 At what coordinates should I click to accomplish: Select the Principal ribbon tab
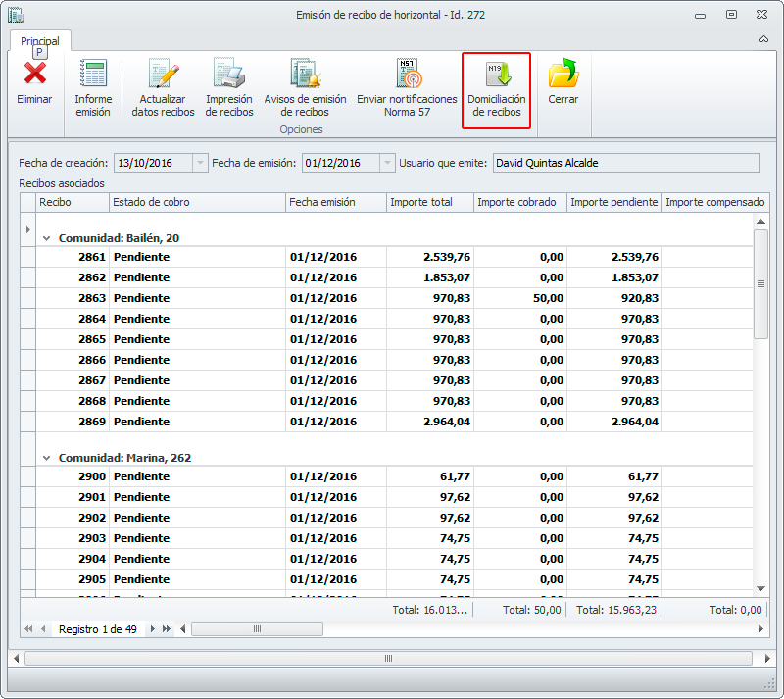click(40, 41)
